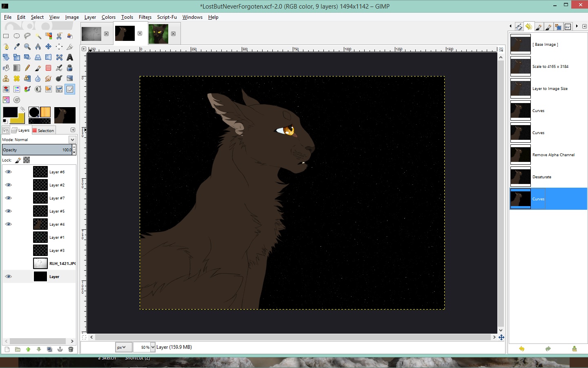
Task: Open the right dock tab configuration menu
Action: pyautogui.click(x=584, y=26)
